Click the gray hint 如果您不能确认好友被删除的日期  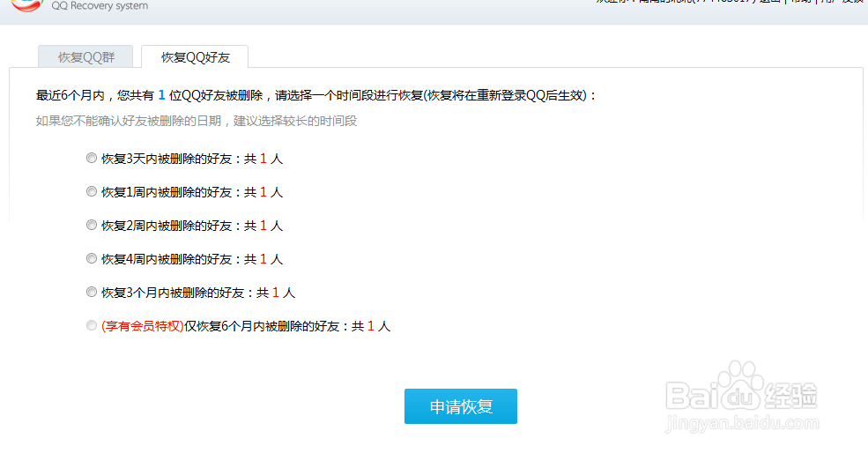[x=197, y=121]
